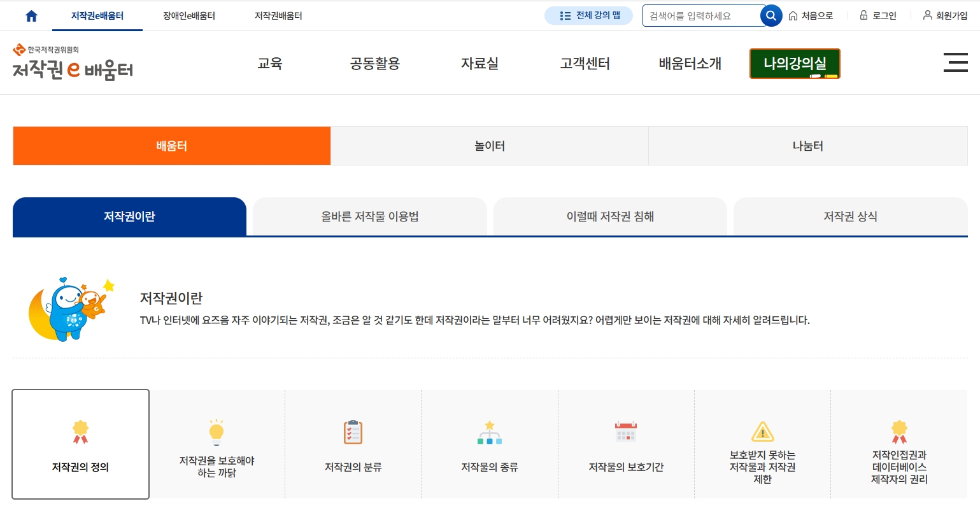This screenshot has height=527, width=980.
Task: Open 저작권의 분류 via its clipboard icon
Action: [353, 432]
